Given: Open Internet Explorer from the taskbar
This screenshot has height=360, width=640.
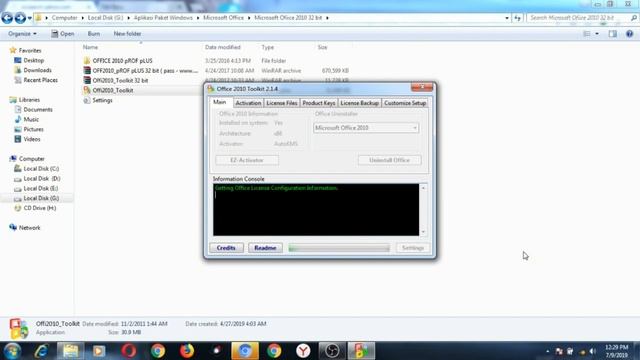Looking at the screenshot, I should [41, 351].
